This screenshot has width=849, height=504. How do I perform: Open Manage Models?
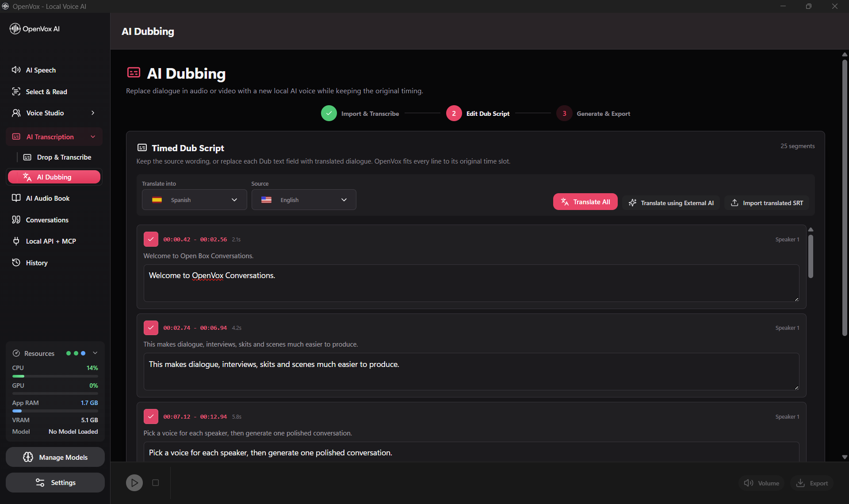pos(55,457)
